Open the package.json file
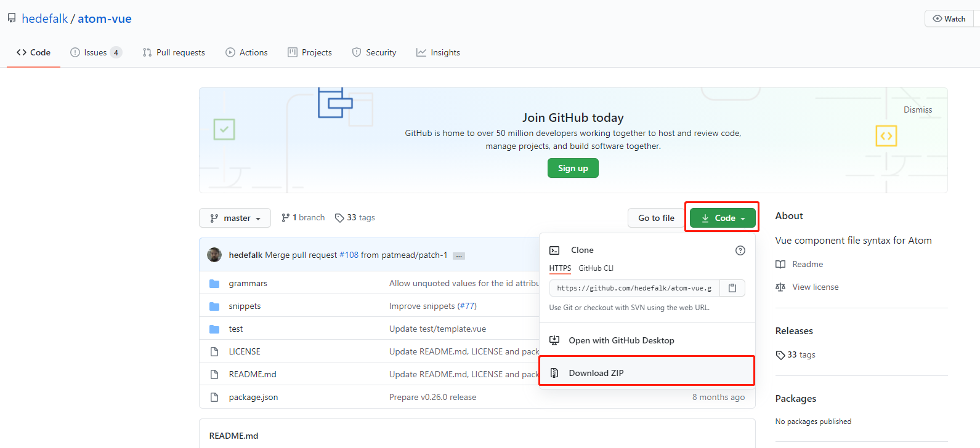Screen dimensions: 980x448 pyautogui.click(x=253, y=397)
